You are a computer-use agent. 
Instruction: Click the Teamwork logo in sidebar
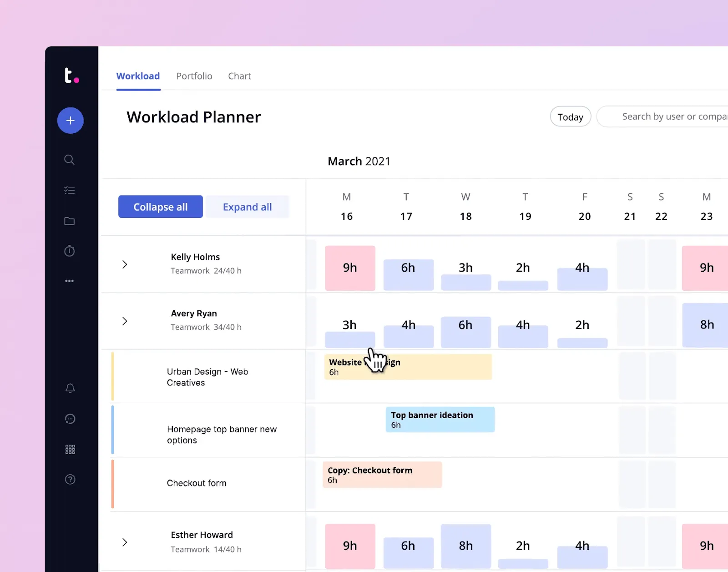tap(71, 76)
